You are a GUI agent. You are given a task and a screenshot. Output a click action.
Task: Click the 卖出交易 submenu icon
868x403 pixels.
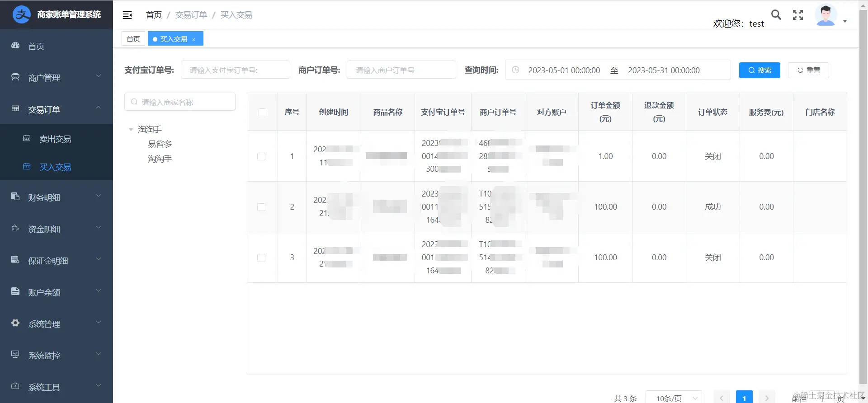(27, 138)
